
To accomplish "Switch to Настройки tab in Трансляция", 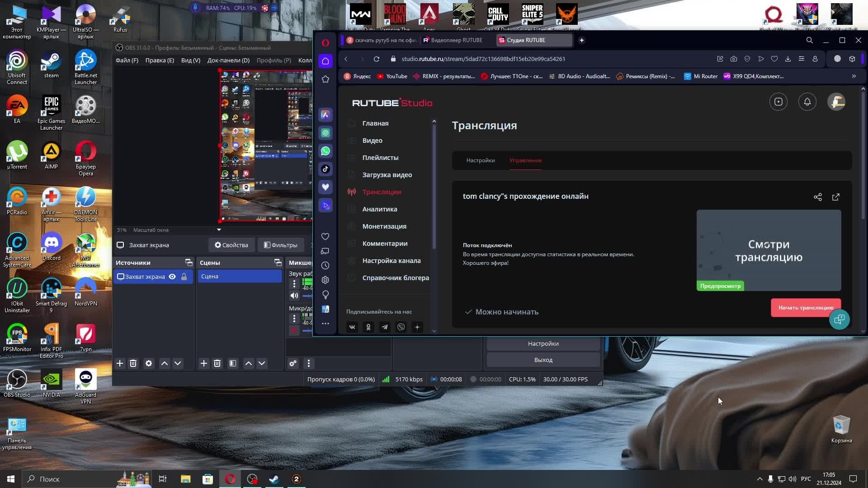I will click(x=481, y=160).
